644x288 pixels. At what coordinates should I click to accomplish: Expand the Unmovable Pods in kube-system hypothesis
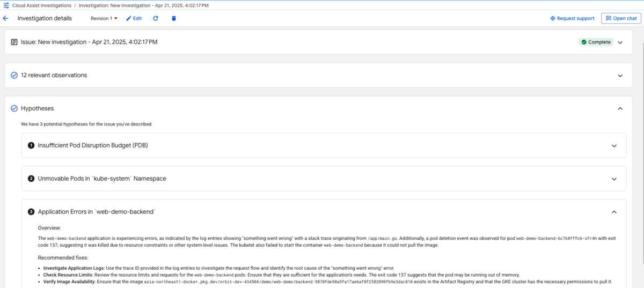coord(614,179)
